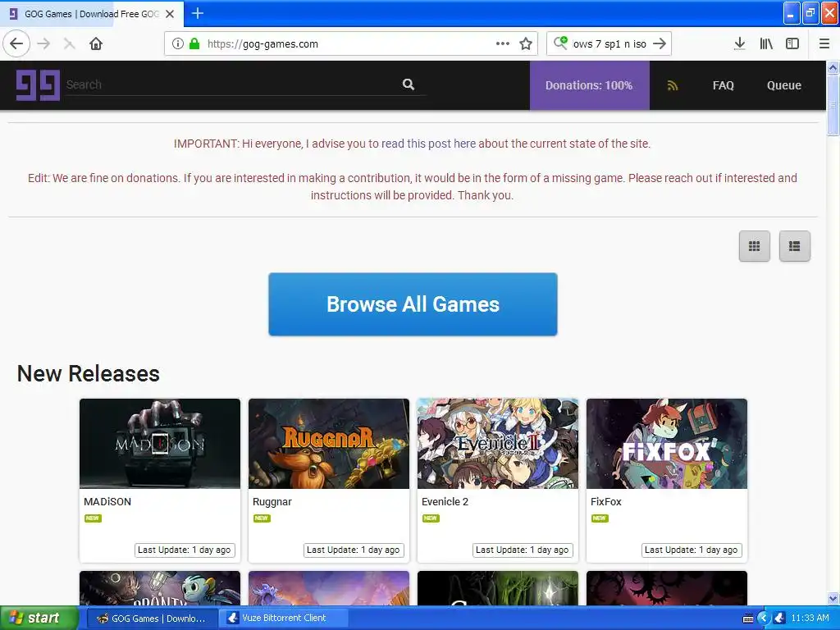Click the GOG Games purple logo

(x=38, y=85)
